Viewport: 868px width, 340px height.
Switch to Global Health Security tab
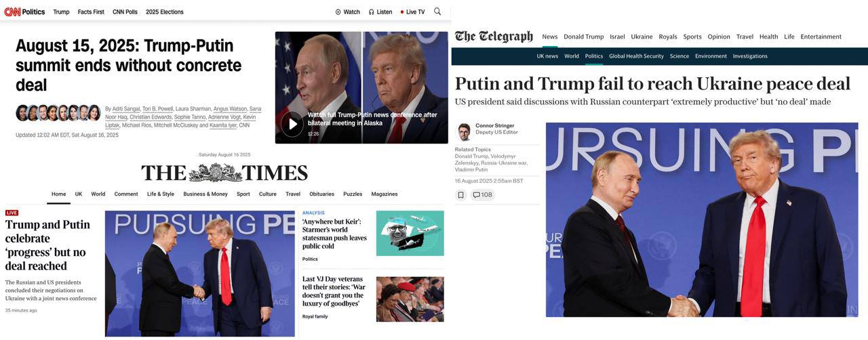point(636,56)
